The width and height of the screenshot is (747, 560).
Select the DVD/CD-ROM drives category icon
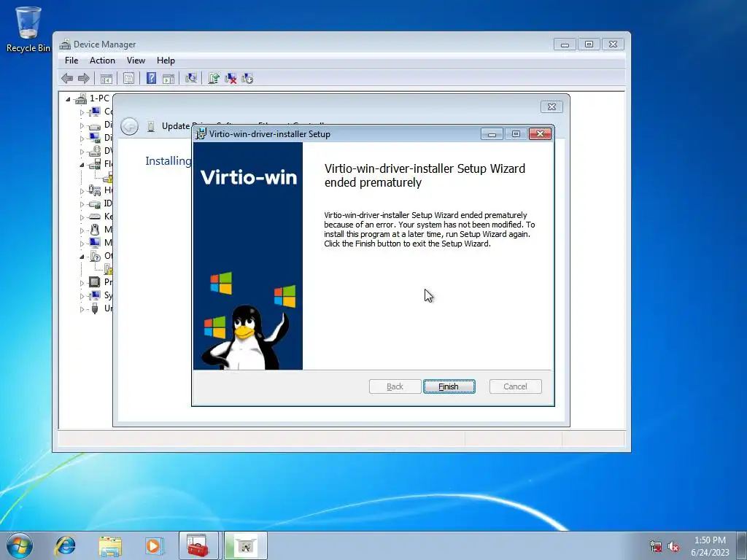95,151
